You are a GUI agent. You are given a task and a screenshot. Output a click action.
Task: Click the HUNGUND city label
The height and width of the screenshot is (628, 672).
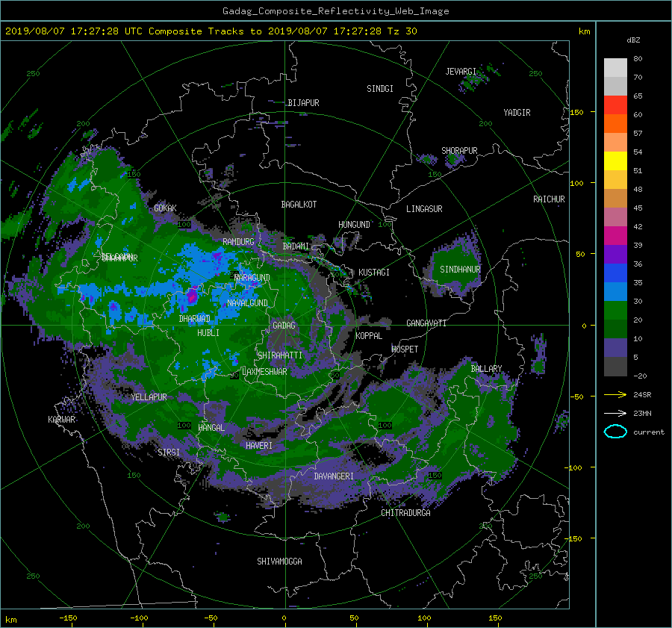click(354, 225)
